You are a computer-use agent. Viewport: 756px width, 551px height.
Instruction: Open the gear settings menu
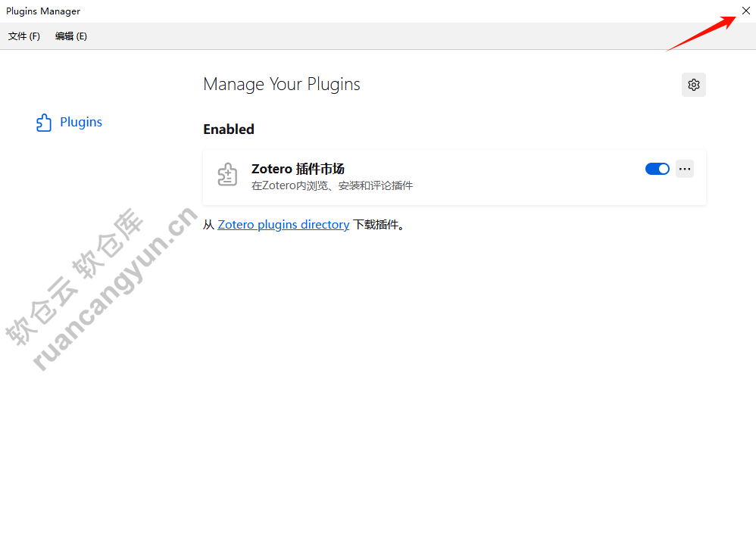[693, 85]
